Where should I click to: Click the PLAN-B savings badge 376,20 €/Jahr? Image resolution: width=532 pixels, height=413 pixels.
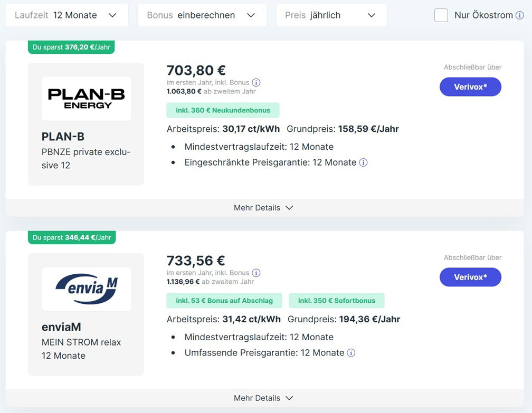click(71, 47)
